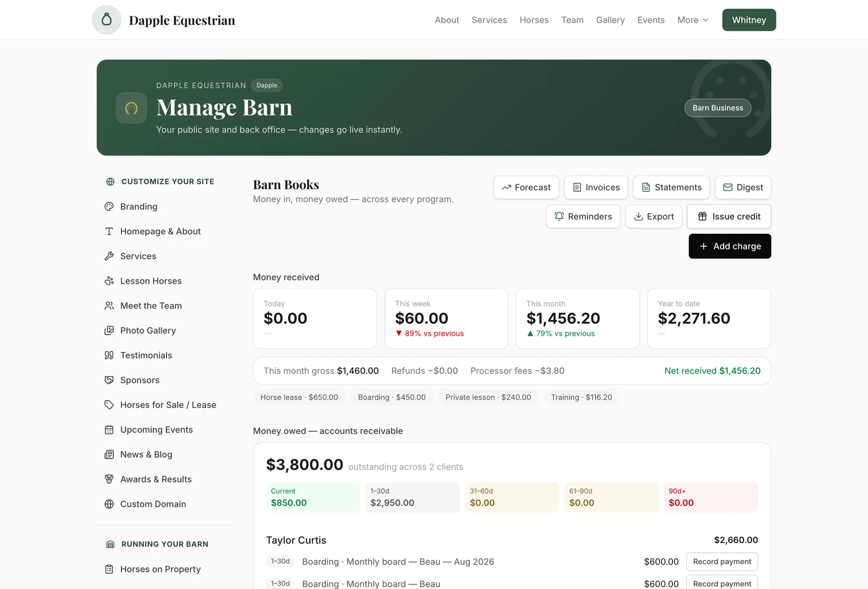Viewport: 868px width, 589px height.
Task: Click the Training $116.20 chip
Action: coord(582,398)
